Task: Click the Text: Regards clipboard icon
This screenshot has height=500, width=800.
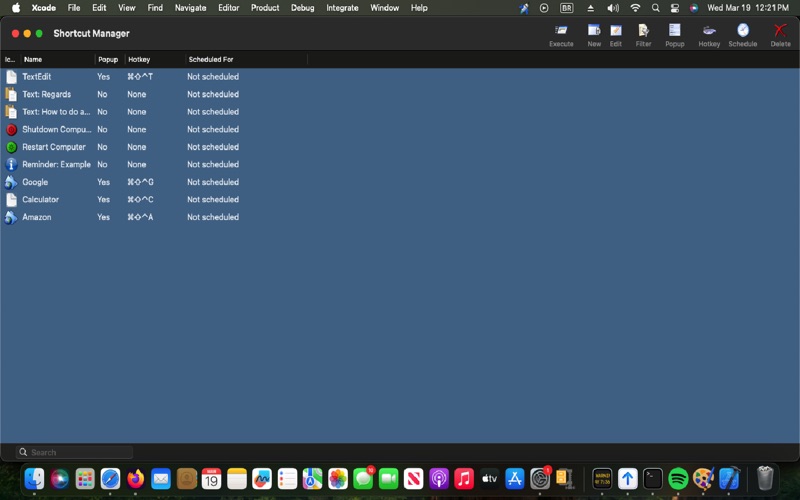Action: pyautogui.click(x=11, y=94)
